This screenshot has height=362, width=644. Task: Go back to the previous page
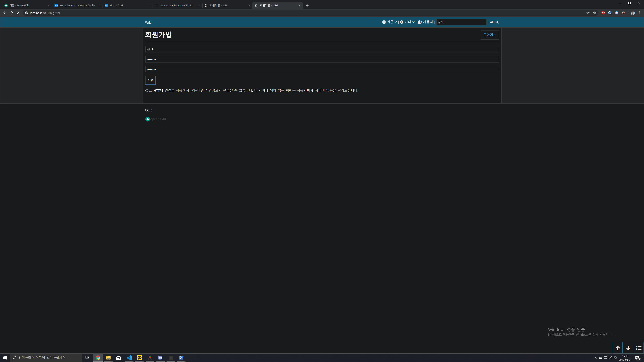coord(5,13)
